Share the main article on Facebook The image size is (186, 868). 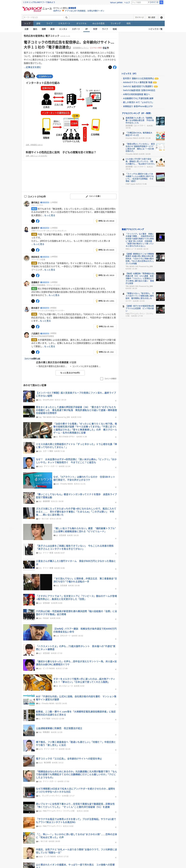coord(115,67)
